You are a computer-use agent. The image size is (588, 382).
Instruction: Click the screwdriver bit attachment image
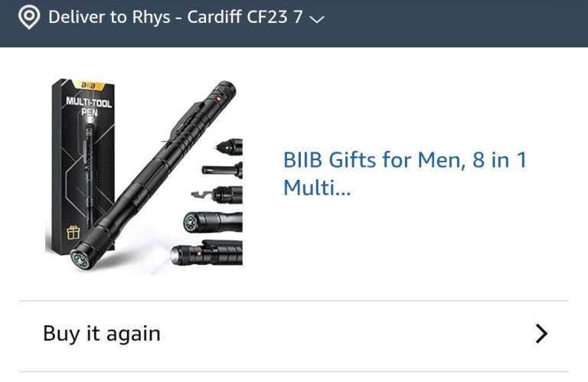point(222,170)
